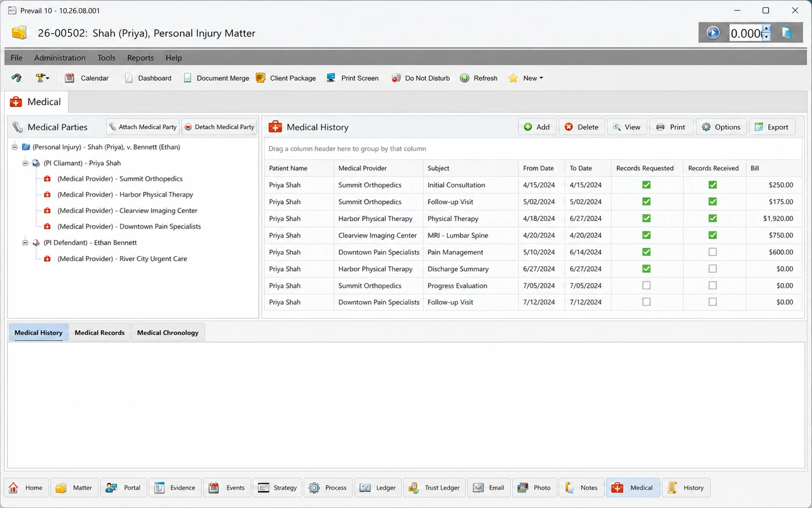Open the Process section
The height and width of the screenshot is (508, 812).
(328, 488)
